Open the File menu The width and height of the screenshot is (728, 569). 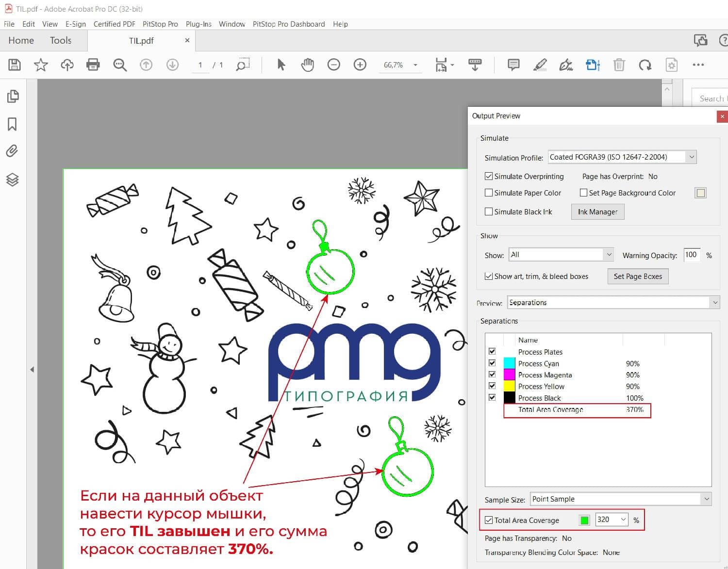pos(9,24)
